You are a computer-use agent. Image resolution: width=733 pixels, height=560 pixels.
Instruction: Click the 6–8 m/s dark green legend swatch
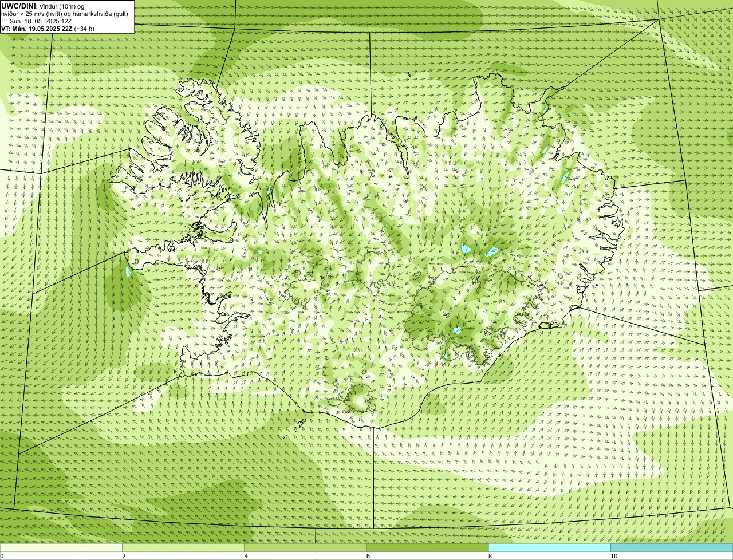pyautogui.click(x=427, y=547)
